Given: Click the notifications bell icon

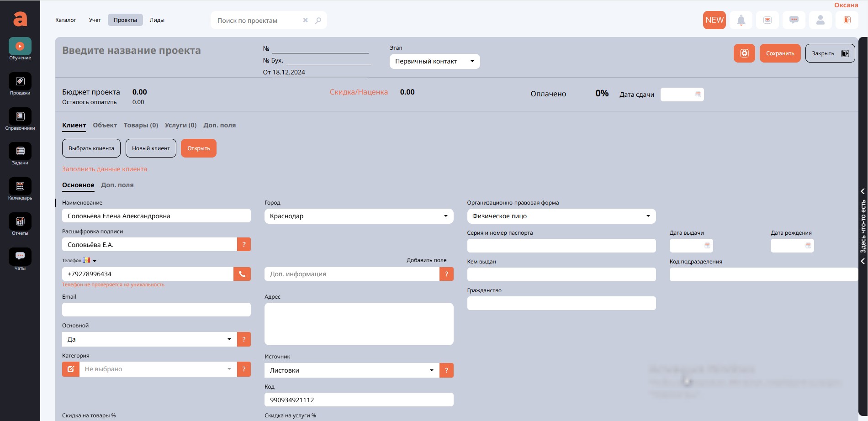Looking at the screenshot, I should 741,20.
